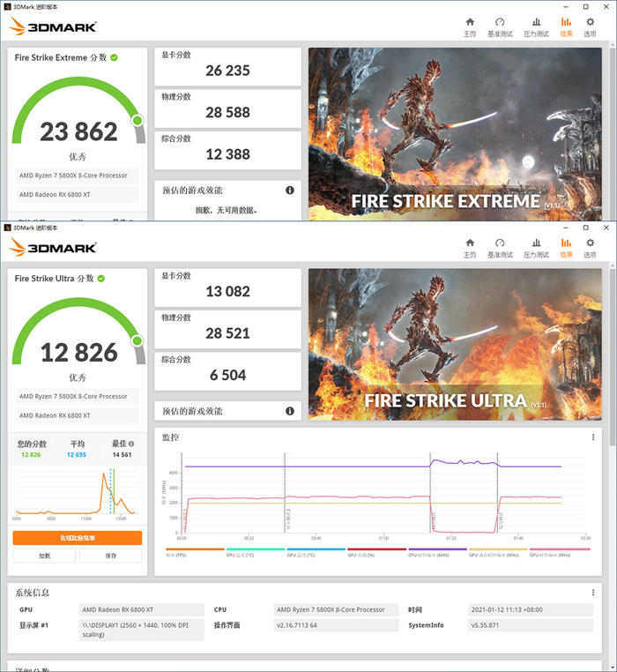Select 结果 results icon in Fire Strike Extreme window
Screen dimensions: 617x672
point(566,27)
